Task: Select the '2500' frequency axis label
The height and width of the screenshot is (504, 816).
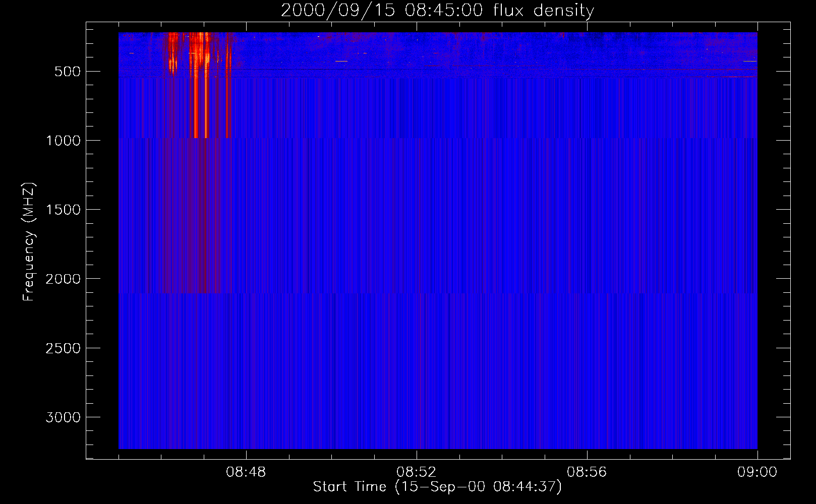Action: pos(63,348)
